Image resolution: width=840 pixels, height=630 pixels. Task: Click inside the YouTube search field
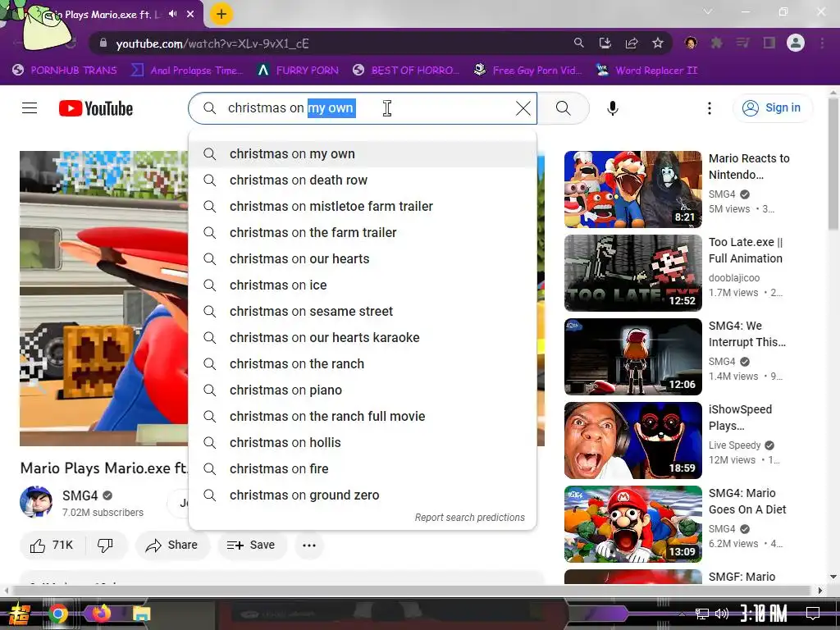(363, 108)
